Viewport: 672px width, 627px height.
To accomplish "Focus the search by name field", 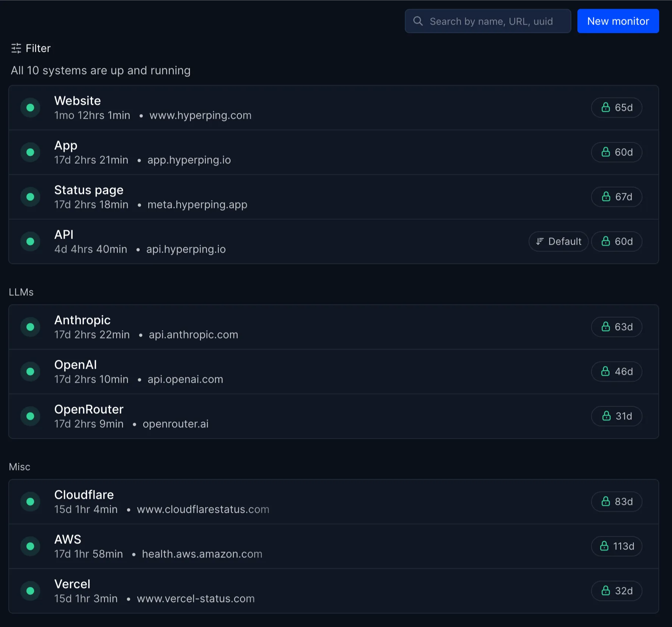I will pos(488,21).
